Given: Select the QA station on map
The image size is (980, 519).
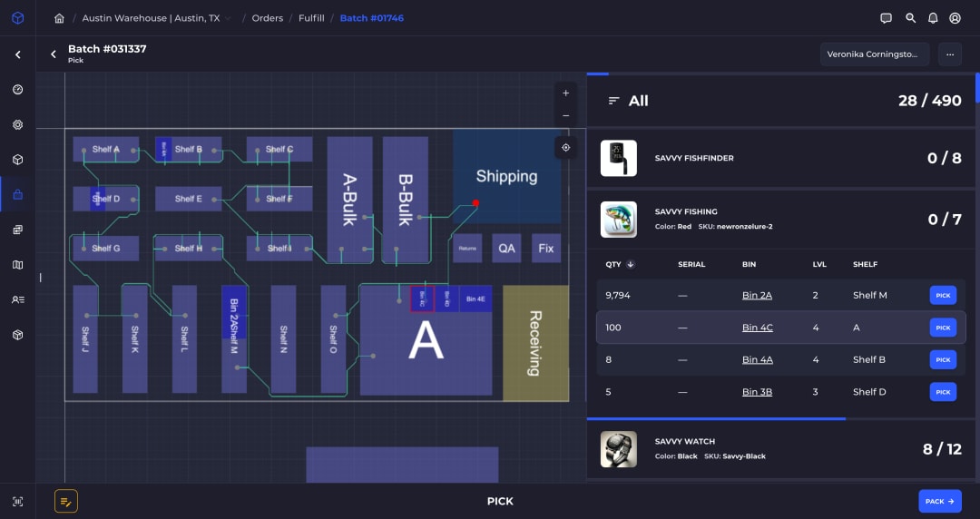Looking at the screenshot, I should coord(507,249).
